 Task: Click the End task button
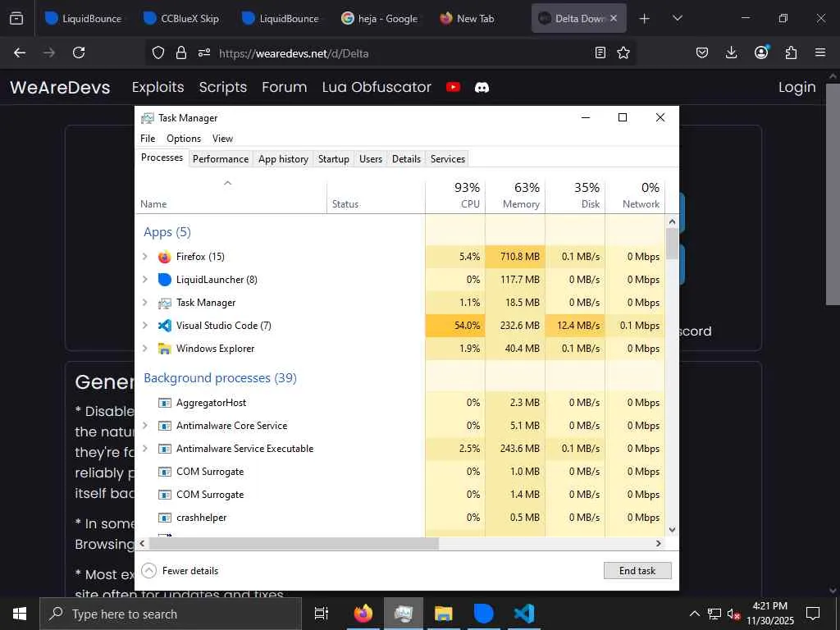coord(637,571)
